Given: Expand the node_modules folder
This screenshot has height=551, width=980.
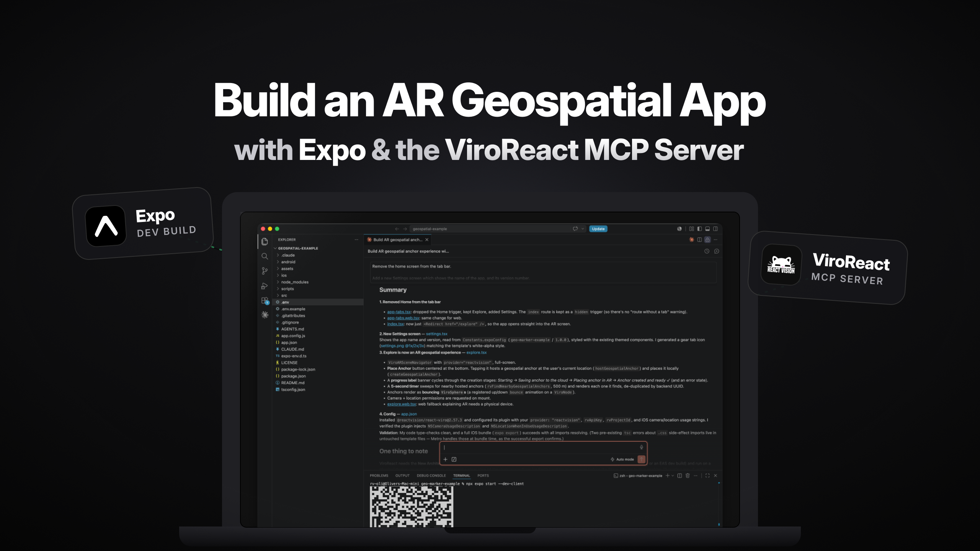Looking at the screenshot, I should 318,282.
